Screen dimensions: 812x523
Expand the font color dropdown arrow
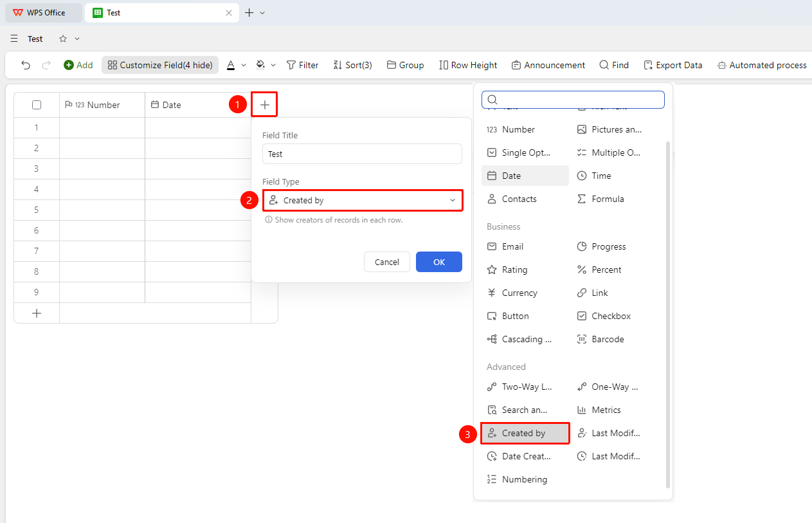[244, 65]
